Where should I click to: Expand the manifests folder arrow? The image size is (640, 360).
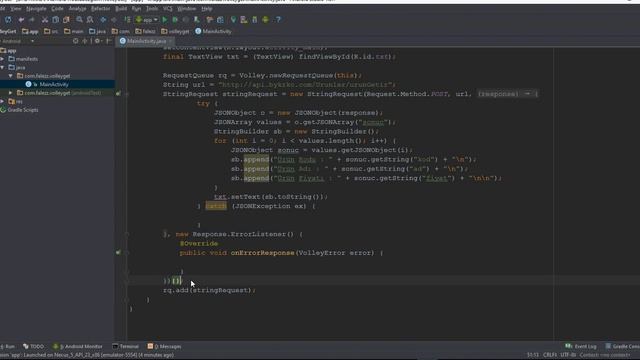pos(2,59)
